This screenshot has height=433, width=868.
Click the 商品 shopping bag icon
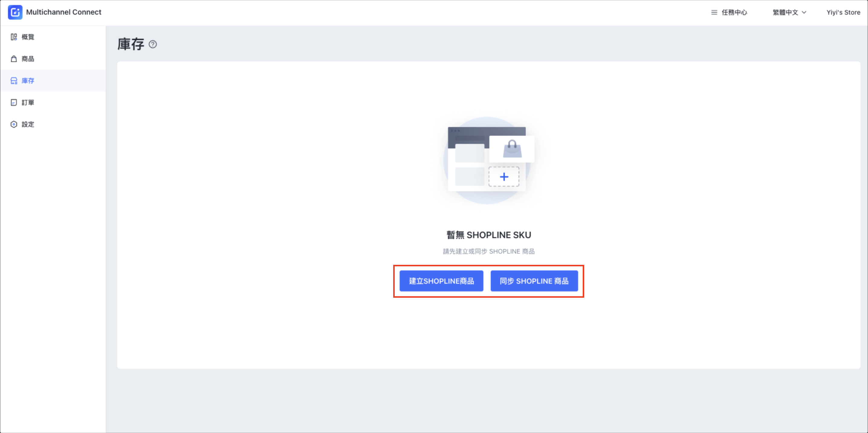[x=14, y=59]
